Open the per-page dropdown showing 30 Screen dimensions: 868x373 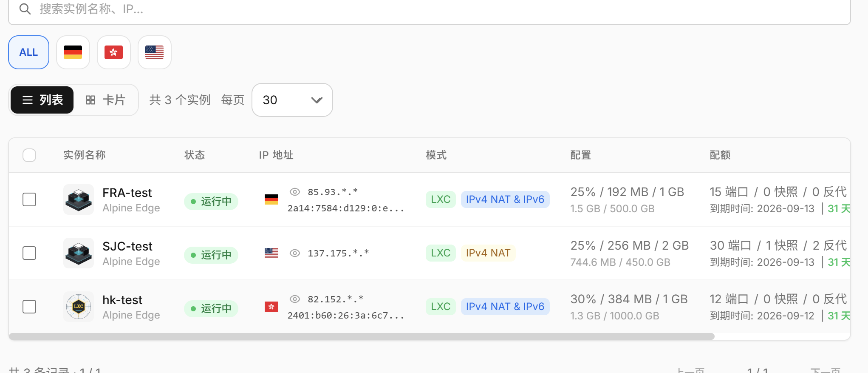point(292,100)
